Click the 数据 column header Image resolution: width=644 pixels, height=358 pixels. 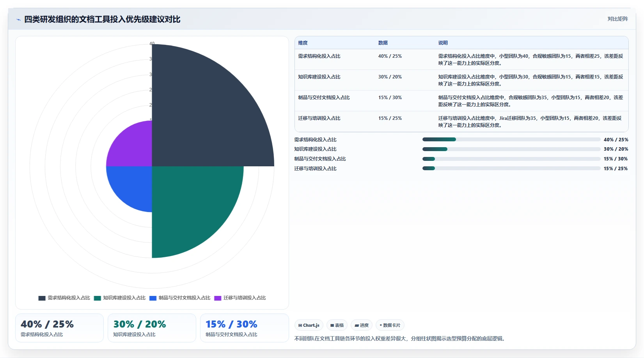(x=383, y=43)
